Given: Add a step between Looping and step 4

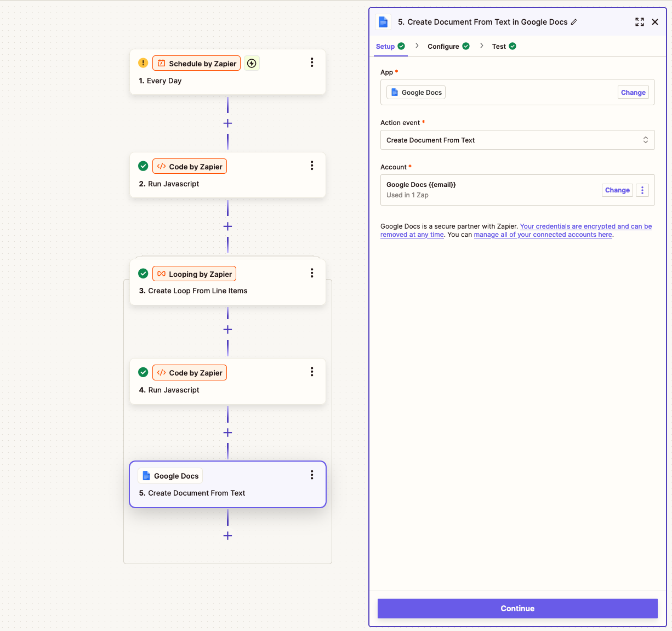Looking at the screenshot, I should pos(227,329).
